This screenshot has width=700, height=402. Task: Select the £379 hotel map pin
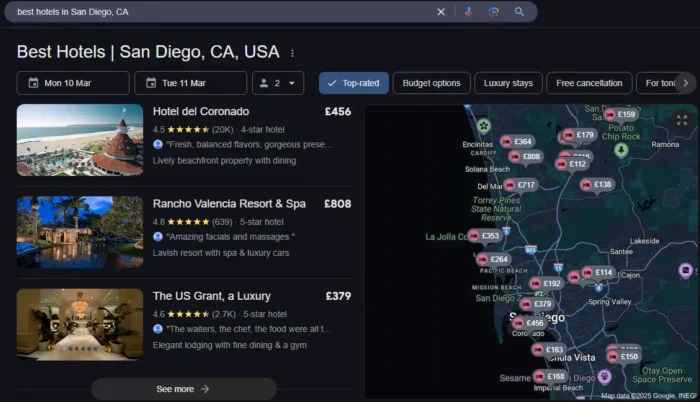(x=537, y=304)
